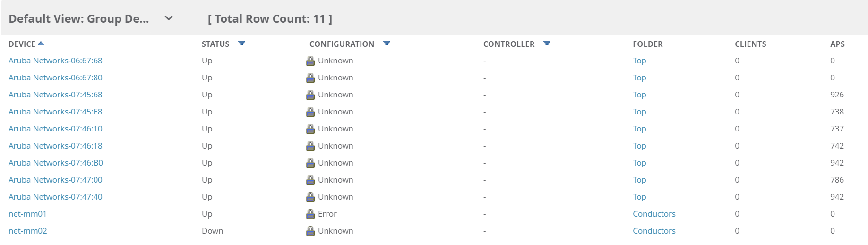Sort by the APs column header
Viewport: 868px width, 245px height.
837,44
